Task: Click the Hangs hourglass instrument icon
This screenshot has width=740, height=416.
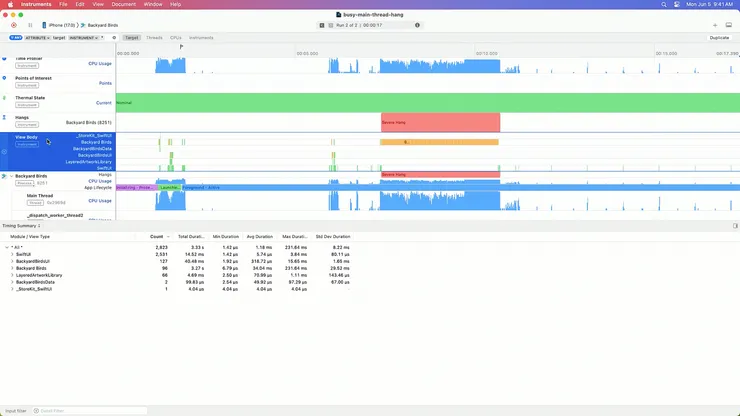Action: (x=4, y=118)
